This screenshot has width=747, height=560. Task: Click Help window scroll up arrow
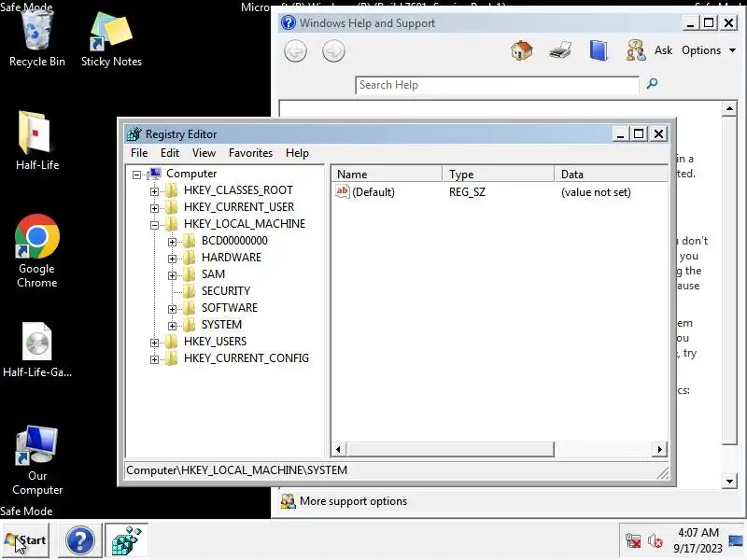[729, 108]
